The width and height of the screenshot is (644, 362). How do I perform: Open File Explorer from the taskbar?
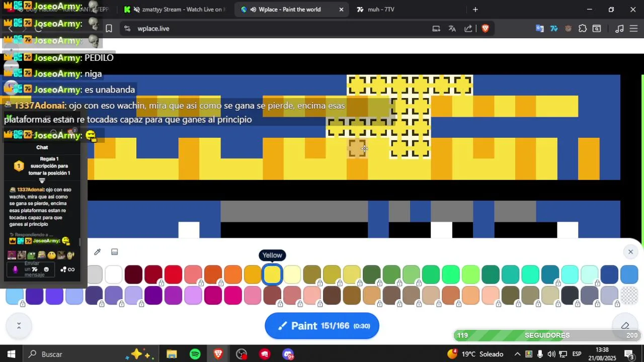(172, 354)
